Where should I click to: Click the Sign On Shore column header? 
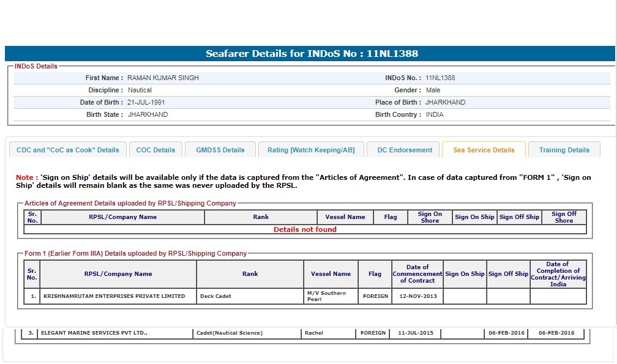(430, 217)
